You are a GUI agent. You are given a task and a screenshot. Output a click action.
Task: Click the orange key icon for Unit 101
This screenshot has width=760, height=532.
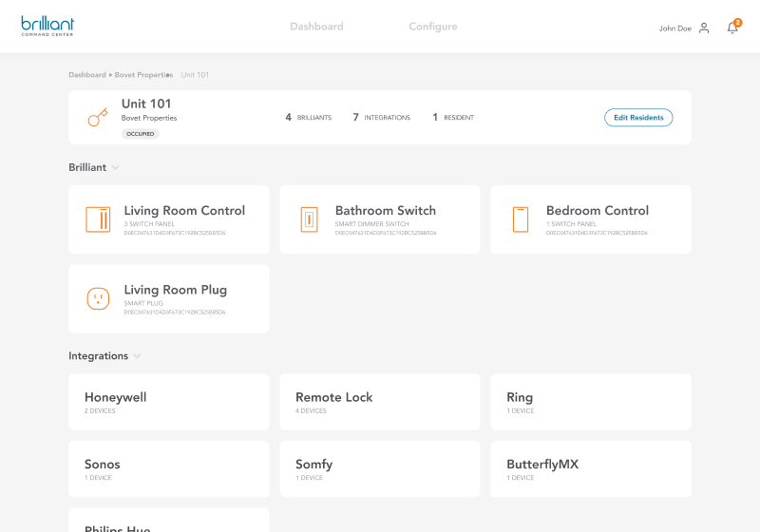point(98,117)
